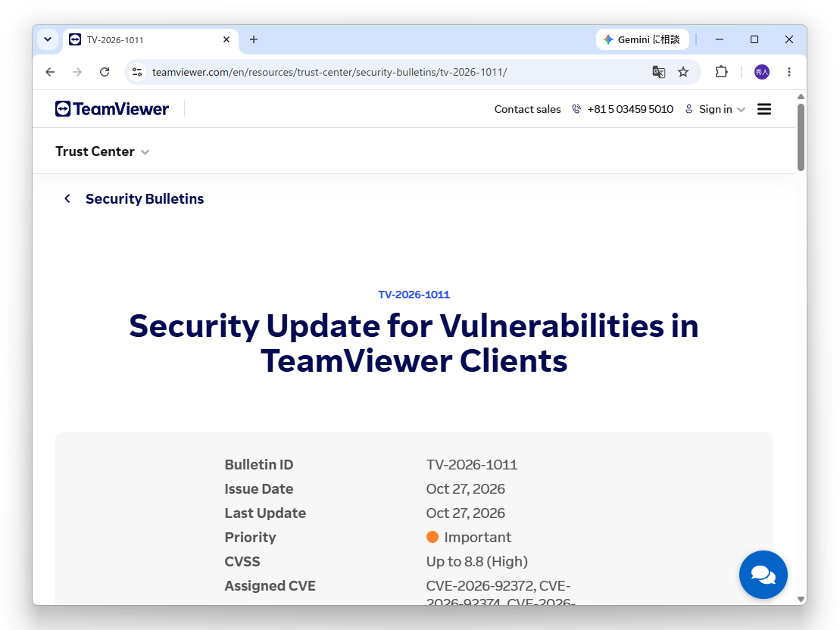The height and width of the screenshot is (630, 840).
Task: Expand the Sign in dropdown
Action: click(742, 110)
